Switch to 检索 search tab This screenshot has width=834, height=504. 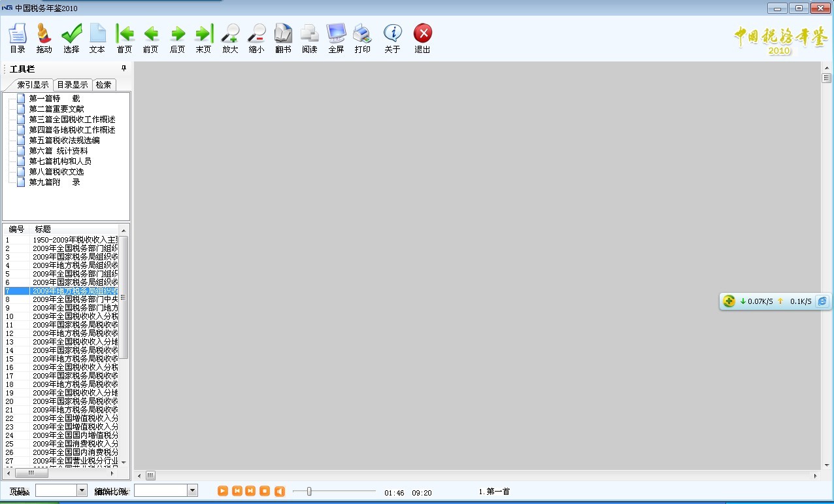pos(103,85)
